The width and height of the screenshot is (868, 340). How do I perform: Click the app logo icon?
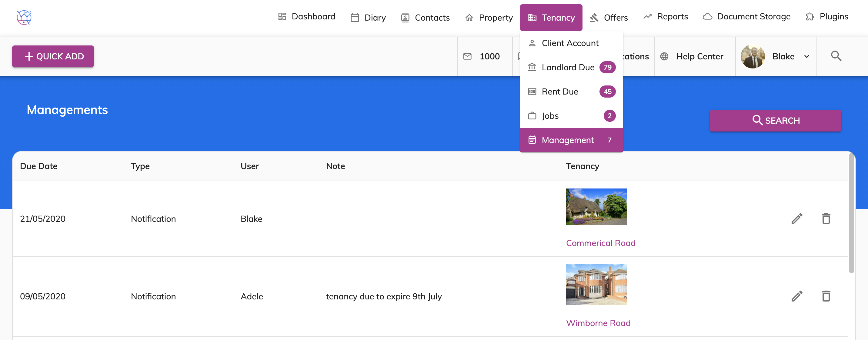coord(24,17)
